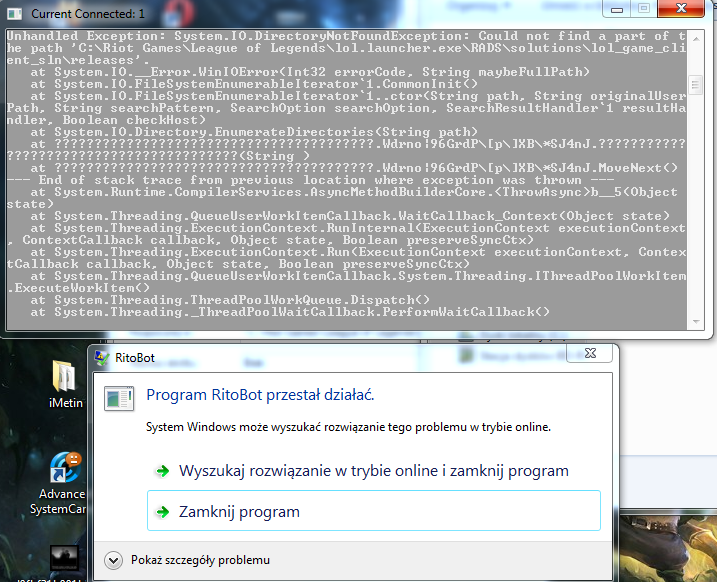Click the console window icon beside Current Connected
The width and height of the screenshot is (717, 582).
coord(15,14)
